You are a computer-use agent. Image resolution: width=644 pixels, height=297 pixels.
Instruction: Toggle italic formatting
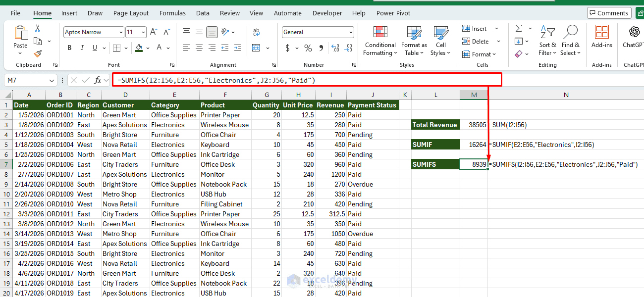click(x=83, y=48)
